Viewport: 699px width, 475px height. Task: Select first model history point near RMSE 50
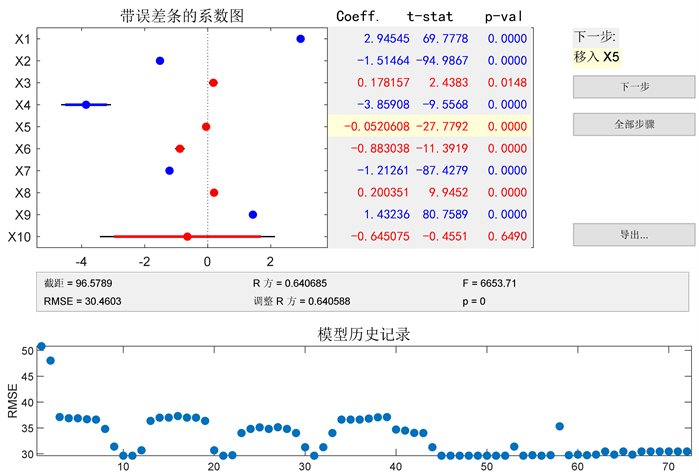pos(41,347)
